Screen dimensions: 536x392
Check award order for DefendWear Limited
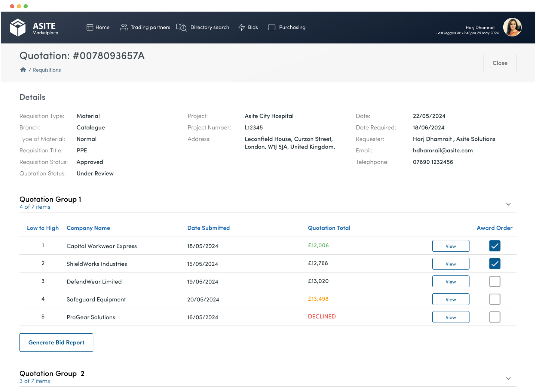point(494,281)
